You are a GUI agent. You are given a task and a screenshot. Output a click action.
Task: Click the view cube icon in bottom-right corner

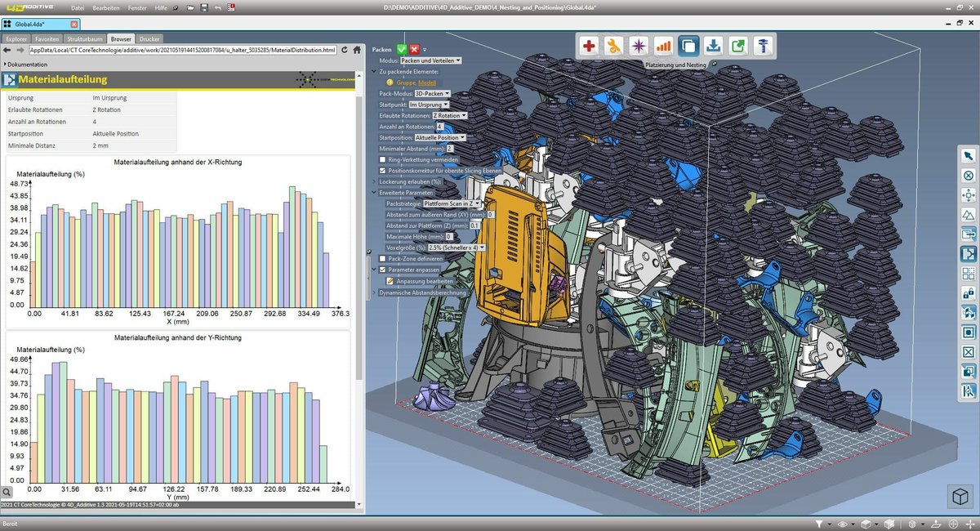click(960, 496)
